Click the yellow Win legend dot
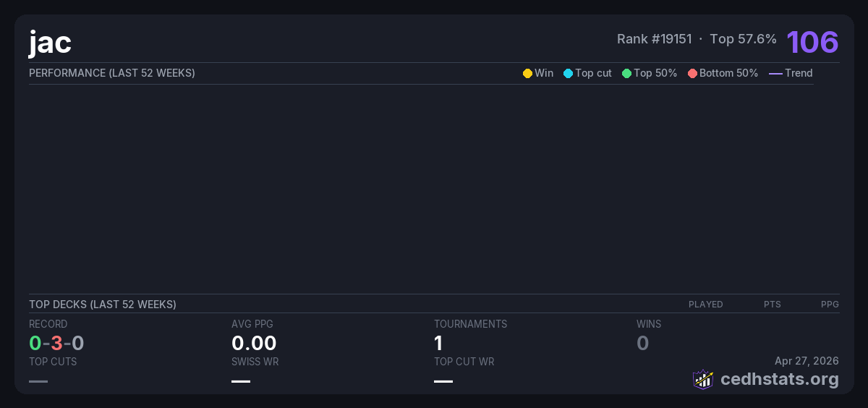This screenshot has width=868, height=408. [527, 73]
